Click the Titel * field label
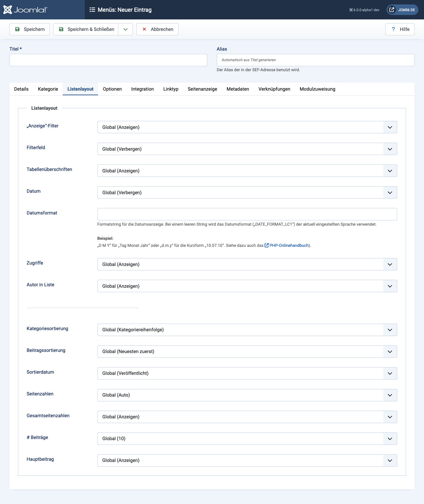Image resolution: width=424 pixels, height=504 pixels. click(x=16, y=49)
